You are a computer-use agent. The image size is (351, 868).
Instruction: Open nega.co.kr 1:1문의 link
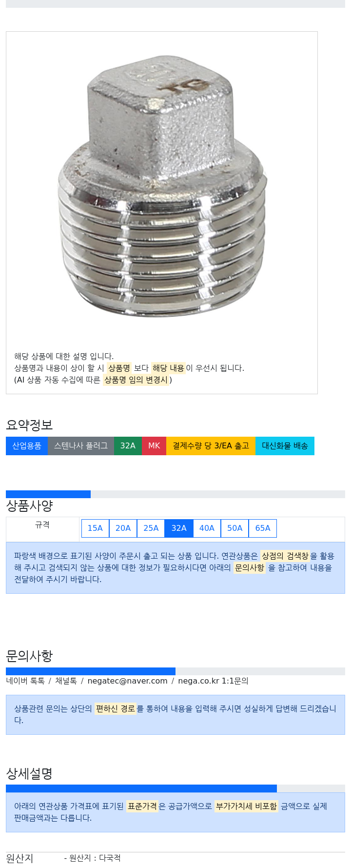coord(213,681)
